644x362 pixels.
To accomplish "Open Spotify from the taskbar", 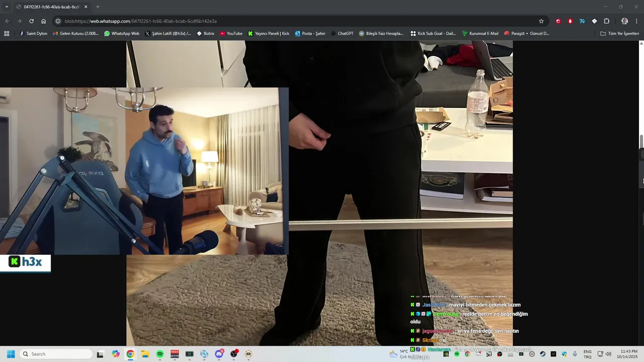I will coord(160,354).
